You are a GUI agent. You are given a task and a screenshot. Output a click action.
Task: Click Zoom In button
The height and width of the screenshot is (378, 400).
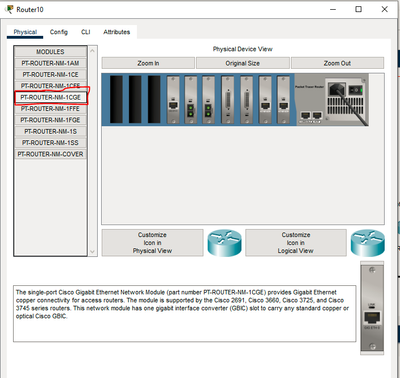tap(148, 63)
